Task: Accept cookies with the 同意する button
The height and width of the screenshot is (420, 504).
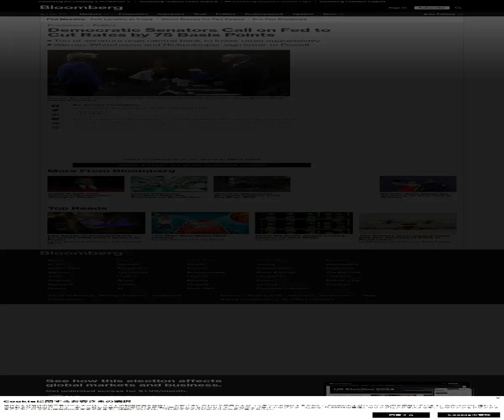Action: [x=401, y=415]
